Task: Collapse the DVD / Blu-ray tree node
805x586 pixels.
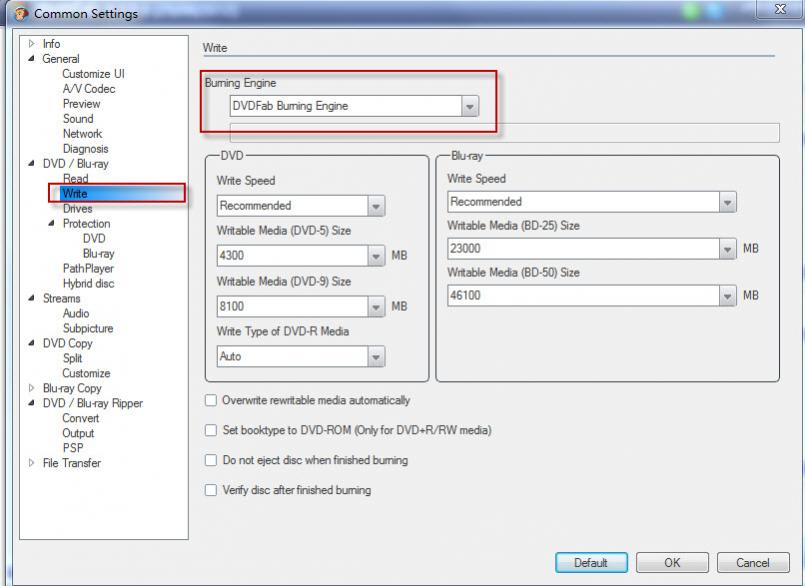Action: pyautogui.click(x=32, y=163)
